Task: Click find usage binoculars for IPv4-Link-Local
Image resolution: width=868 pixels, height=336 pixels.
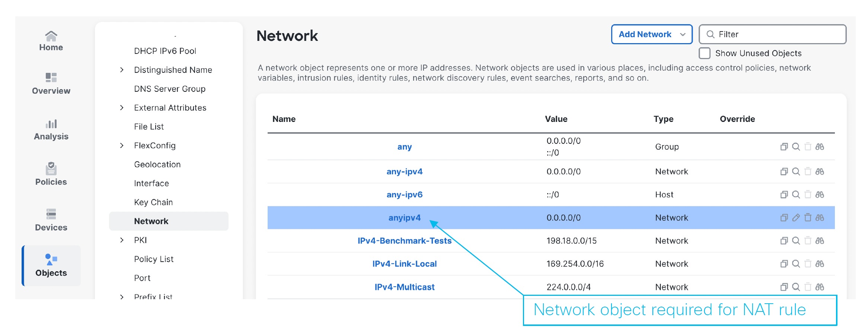Action: pos(820,264)
